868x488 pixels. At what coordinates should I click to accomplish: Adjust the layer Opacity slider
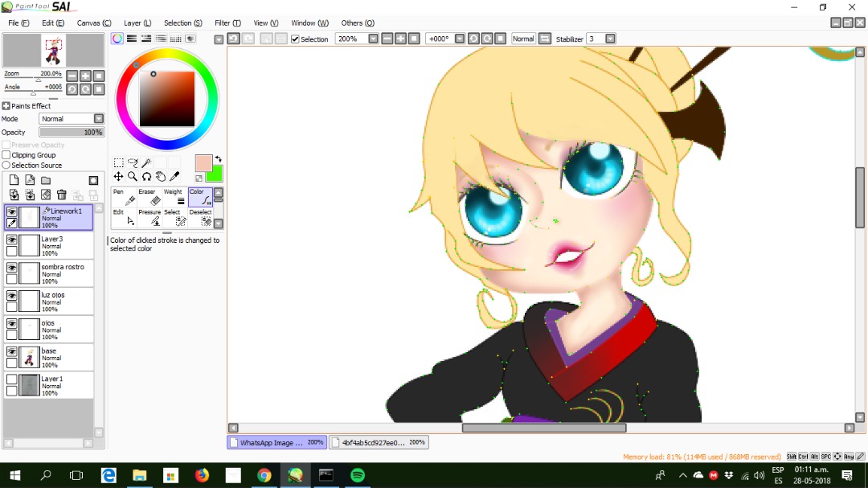coord(72,133)
